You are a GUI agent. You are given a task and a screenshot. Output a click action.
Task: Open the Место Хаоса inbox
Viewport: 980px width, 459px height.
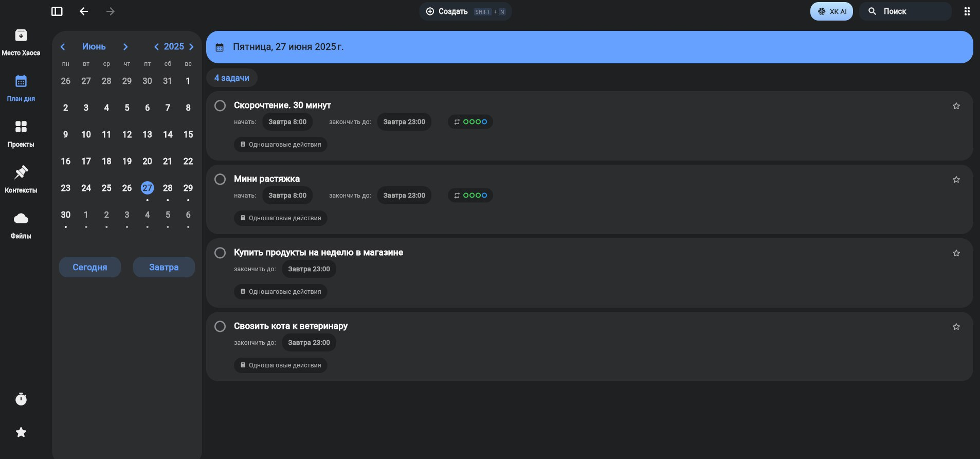pos(21,41)
